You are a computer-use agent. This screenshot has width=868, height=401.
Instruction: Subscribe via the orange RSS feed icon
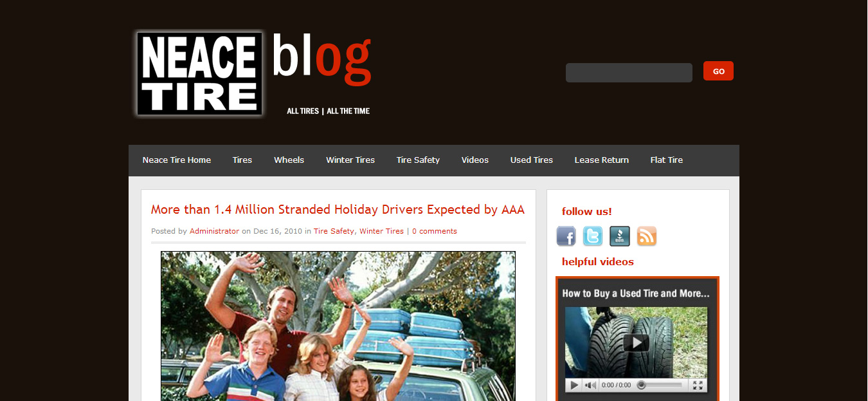647,236
